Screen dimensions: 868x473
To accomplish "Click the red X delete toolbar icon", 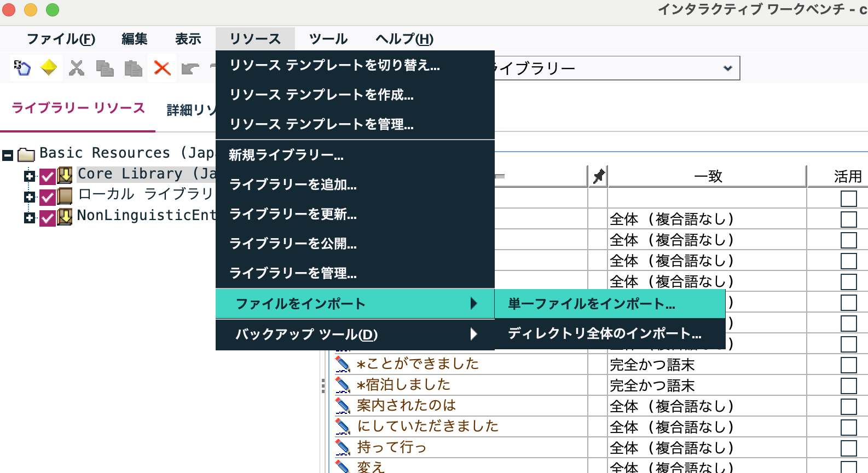I will [x=162, y=68].
